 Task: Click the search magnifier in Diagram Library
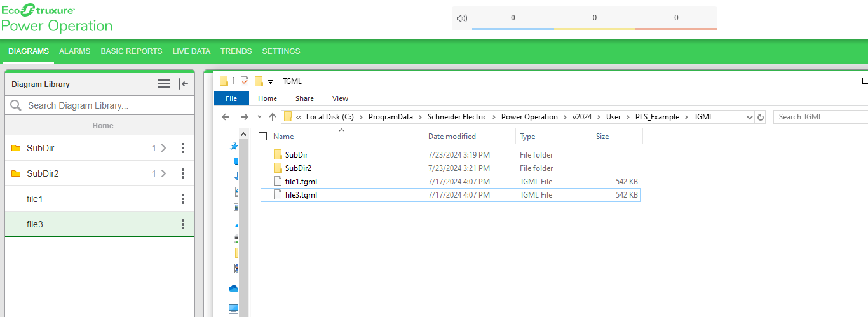click(x=16, y=105)
